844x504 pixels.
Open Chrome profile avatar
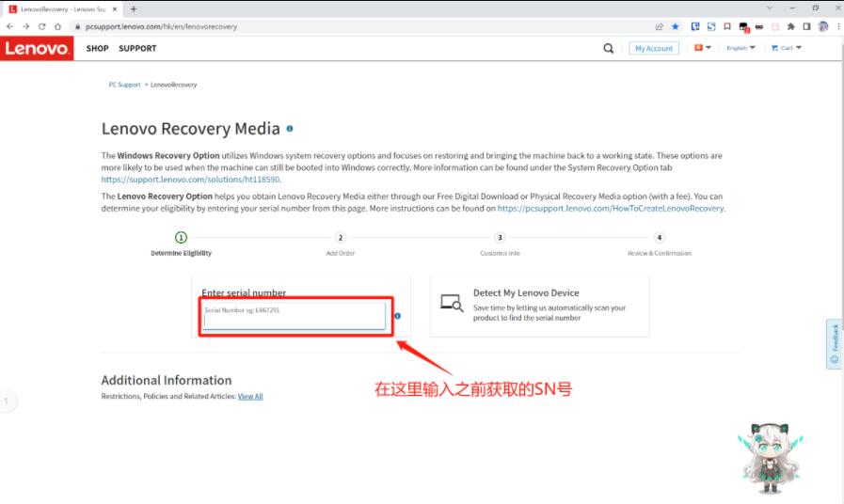click(x=823, y=26)
